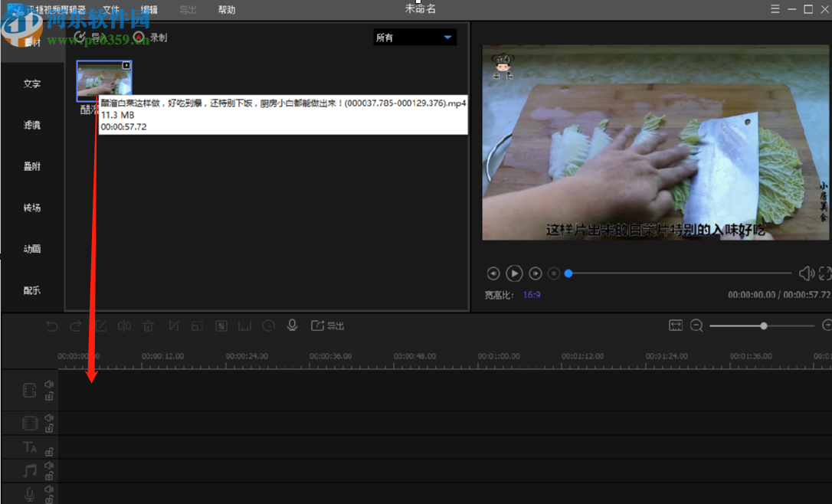Open the 所有 media filter dropdown

click(x=414, y=37)
